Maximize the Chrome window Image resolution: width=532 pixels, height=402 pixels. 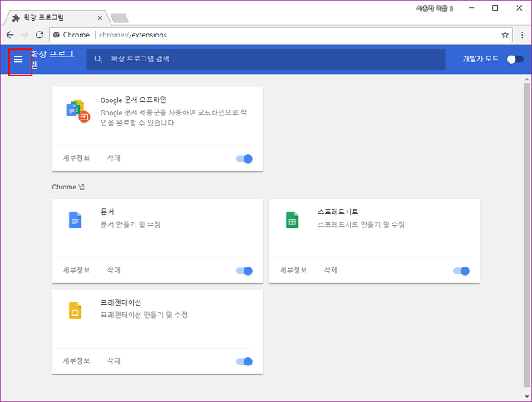coord(495,8)
